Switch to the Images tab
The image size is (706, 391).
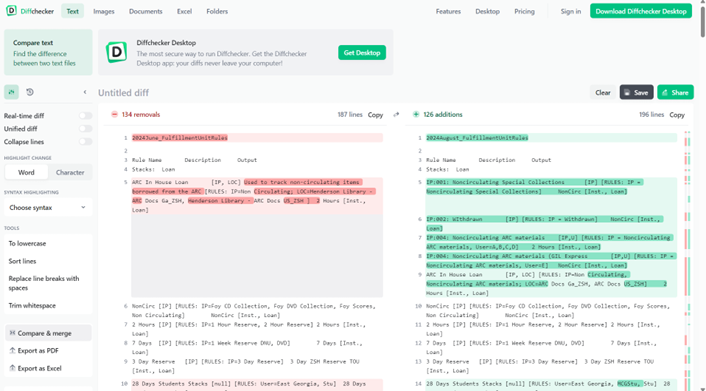[x=104, y=11]
